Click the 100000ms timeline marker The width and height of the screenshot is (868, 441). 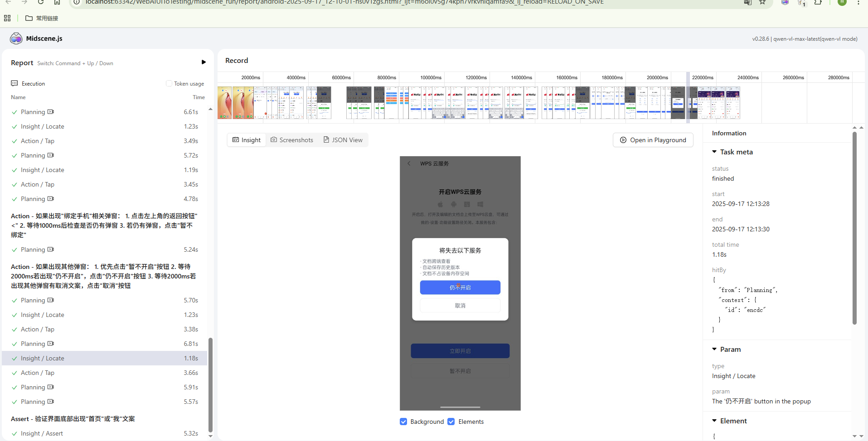click(x=431, y=77)
